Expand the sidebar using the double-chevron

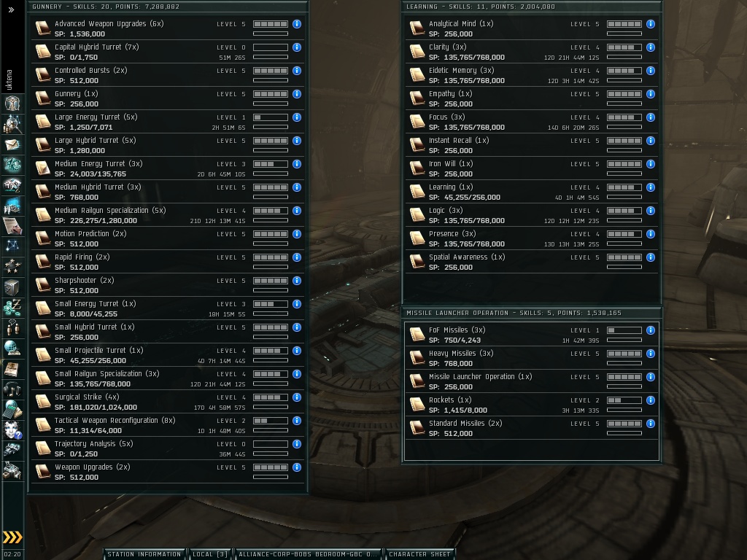click(12, 9)
